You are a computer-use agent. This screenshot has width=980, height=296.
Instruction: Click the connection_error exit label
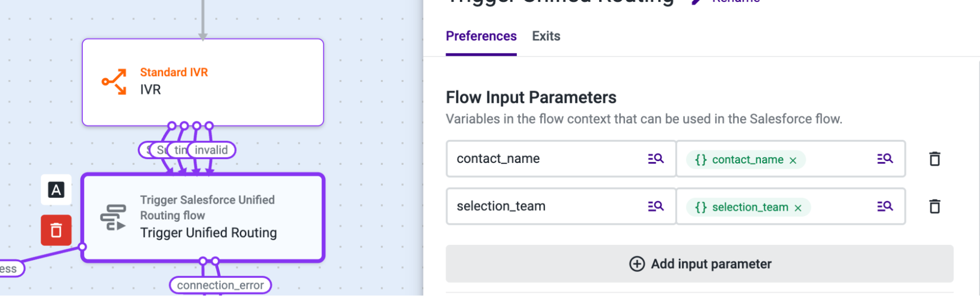point(220,285)
